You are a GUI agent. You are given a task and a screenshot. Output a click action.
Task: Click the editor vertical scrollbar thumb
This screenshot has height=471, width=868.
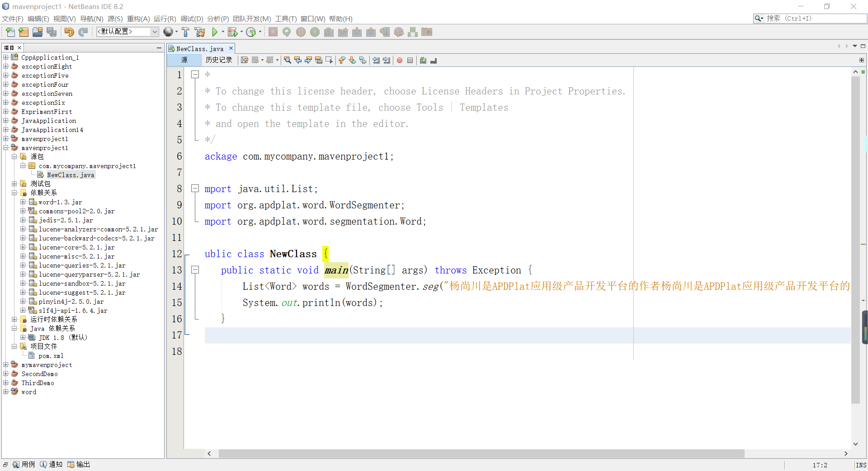click(x=855, y=240)
